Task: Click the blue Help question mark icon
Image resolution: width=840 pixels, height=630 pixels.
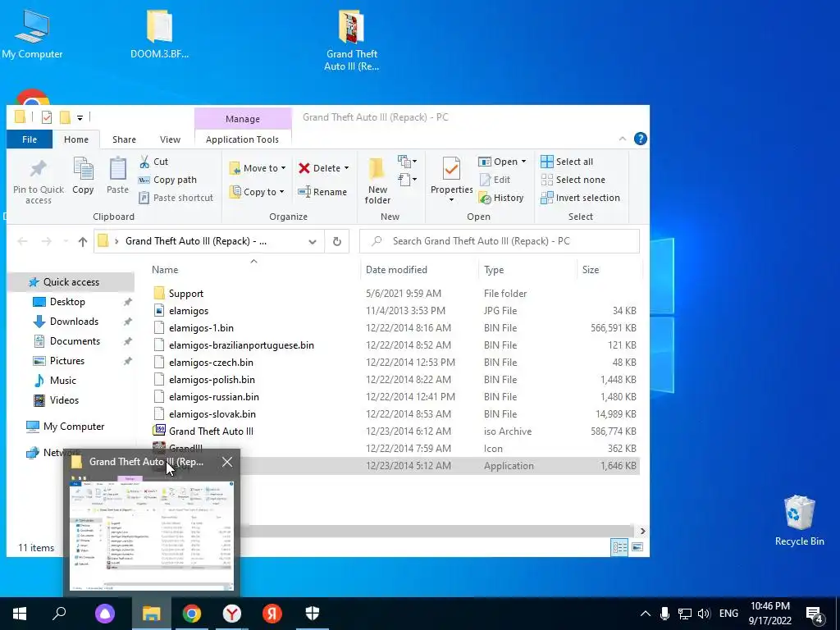Action: click(x=640, y=139)
